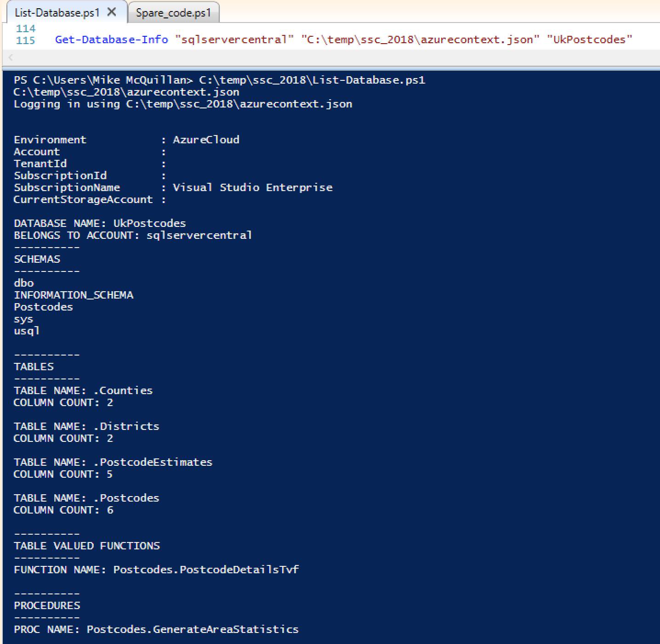The image size is (660, 644).
Task: Click the "sqlservercentral" string argument in the editor
Action: 234,40
